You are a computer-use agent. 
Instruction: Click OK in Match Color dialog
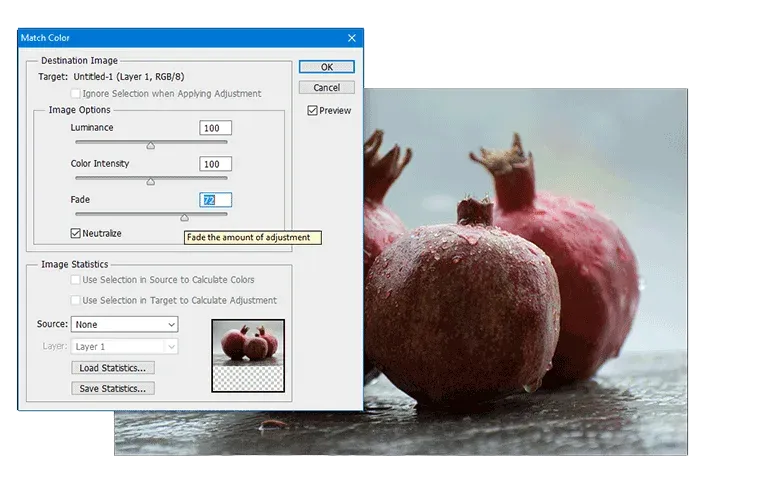(x=326, y=67)
